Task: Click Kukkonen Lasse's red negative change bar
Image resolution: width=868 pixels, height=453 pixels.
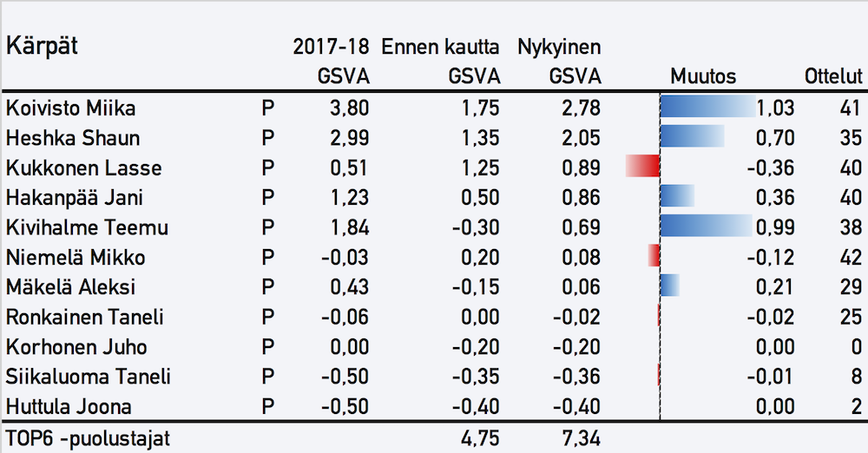Action: pyautogui.click(x=643, y=167)
